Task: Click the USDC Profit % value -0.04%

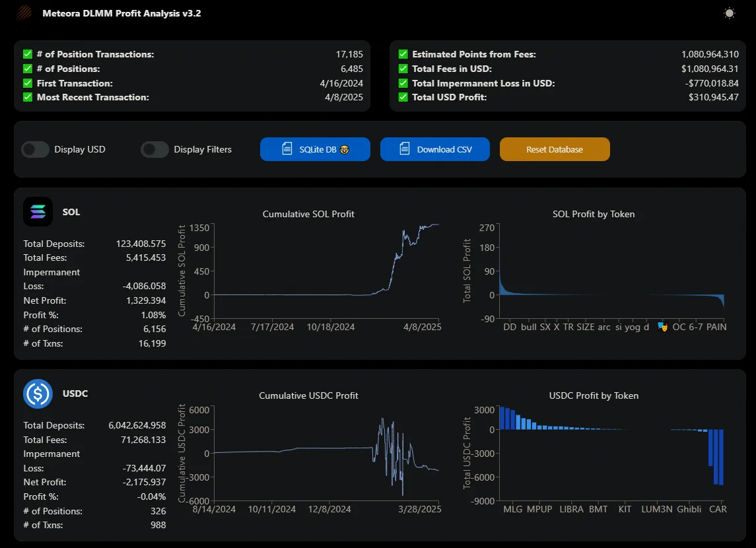Action: (x=151, y=497)
